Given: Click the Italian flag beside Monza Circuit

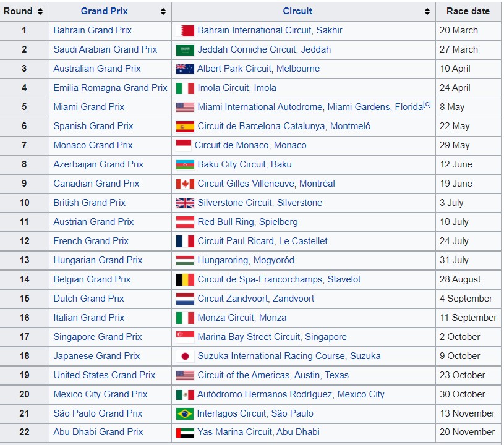Looking at the screenshot, I should click(x=185, y=318).
